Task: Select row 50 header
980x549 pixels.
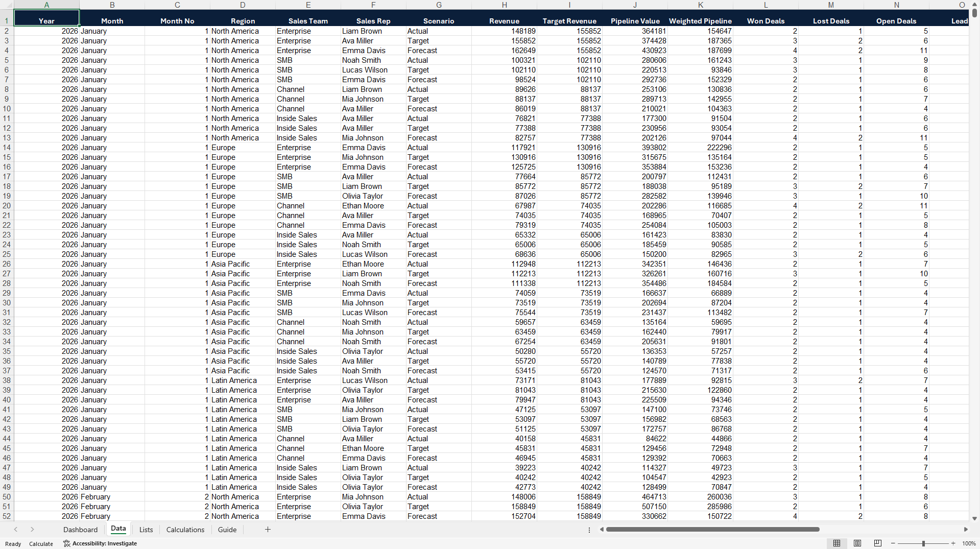Action: (x=7, y=497)
